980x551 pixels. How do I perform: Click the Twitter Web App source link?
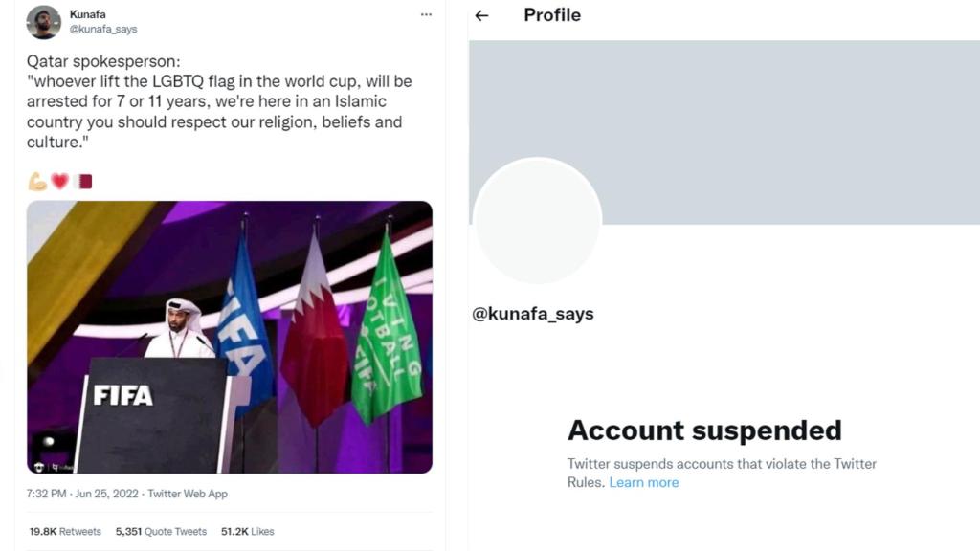[187, 494]
